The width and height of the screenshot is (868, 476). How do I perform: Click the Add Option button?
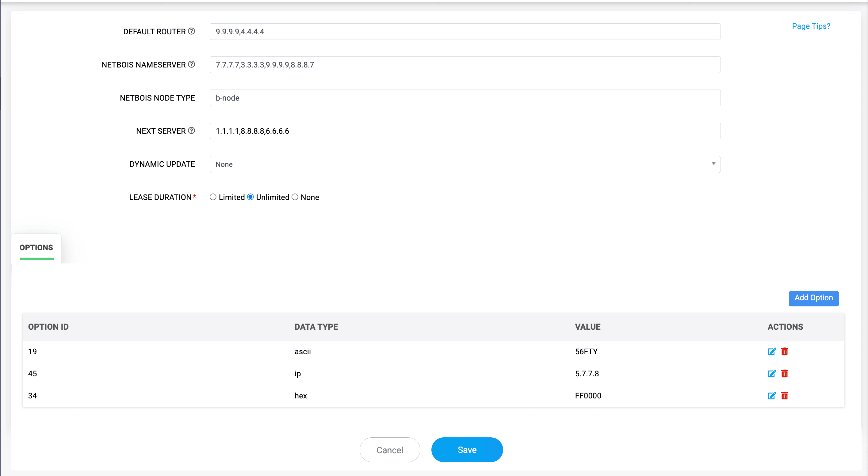pos(813,298)
